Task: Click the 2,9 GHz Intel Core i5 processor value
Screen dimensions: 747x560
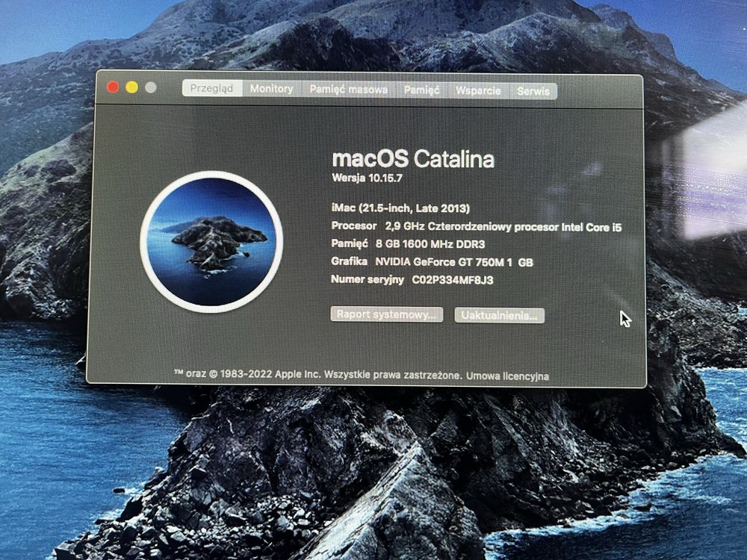Action: click(503, 227)
